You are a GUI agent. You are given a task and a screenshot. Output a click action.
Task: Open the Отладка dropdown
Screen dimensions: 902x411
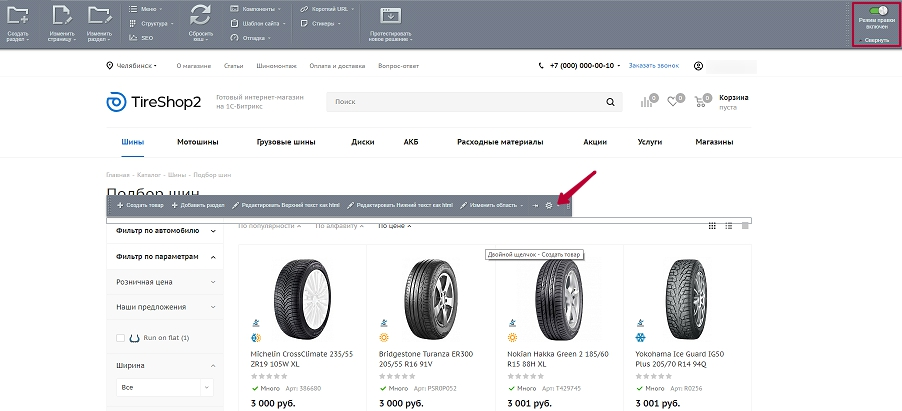250,38
